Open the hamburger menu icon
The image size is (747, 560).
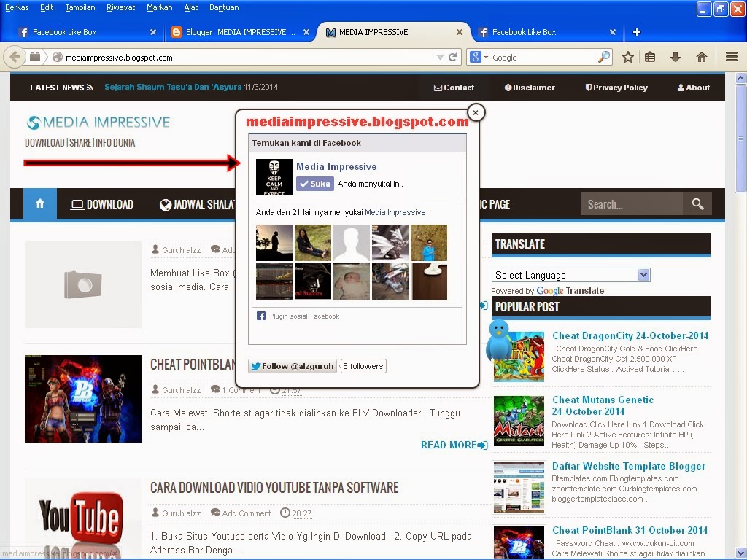(x=732, y=57)
